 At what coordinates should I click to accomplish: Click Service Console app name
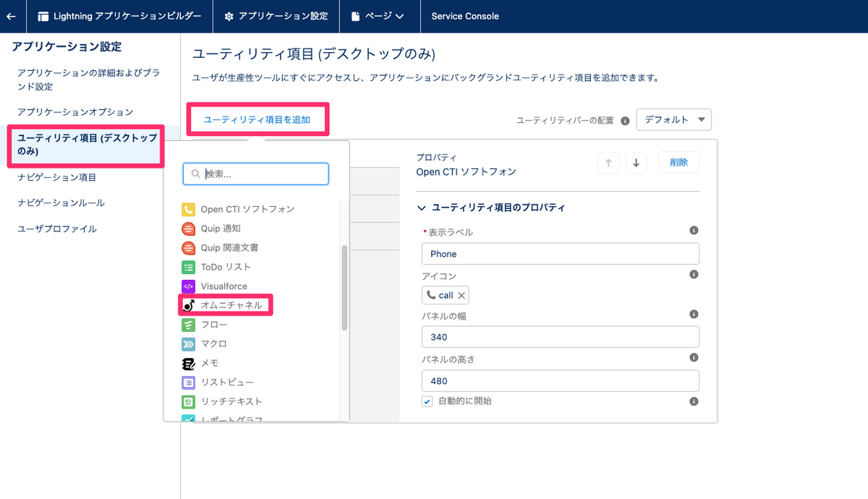point(464,16)
